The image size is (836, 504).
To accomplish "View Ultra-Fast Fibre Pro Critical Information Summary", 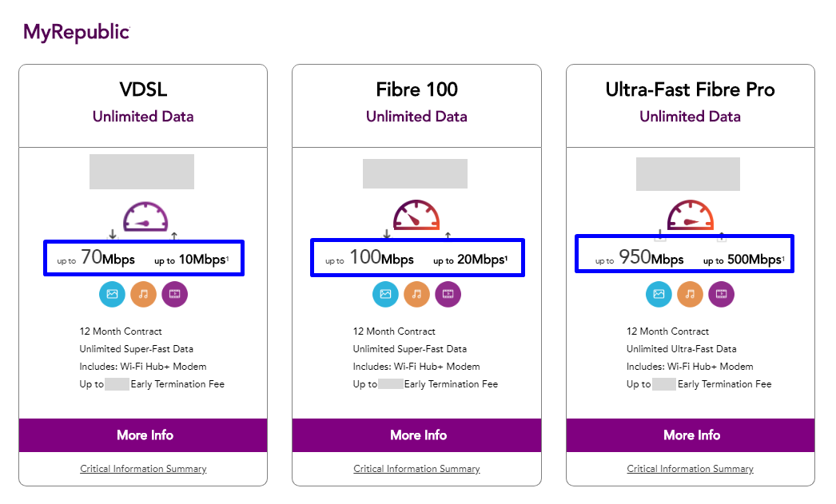I will pos(690,469).
